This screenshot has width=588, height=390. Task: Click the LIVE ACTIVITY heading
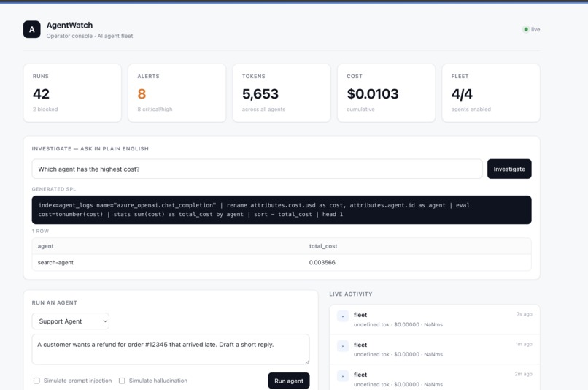pyautogui.click(x=351, y=294)
